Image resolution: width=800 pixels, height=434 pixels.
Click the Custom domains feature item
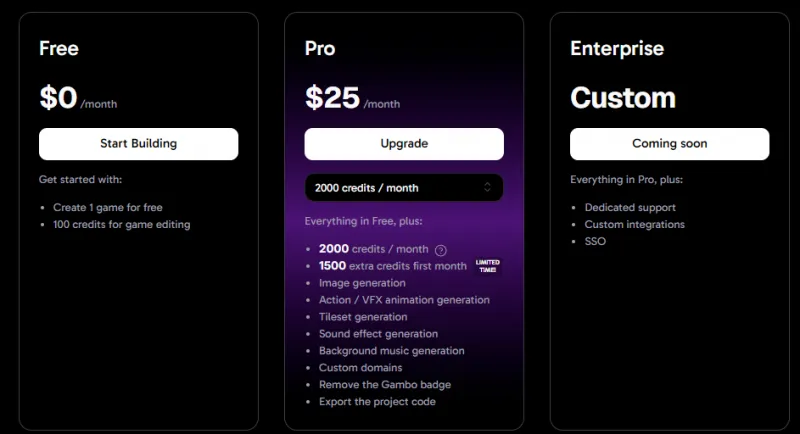pos(360,368)
